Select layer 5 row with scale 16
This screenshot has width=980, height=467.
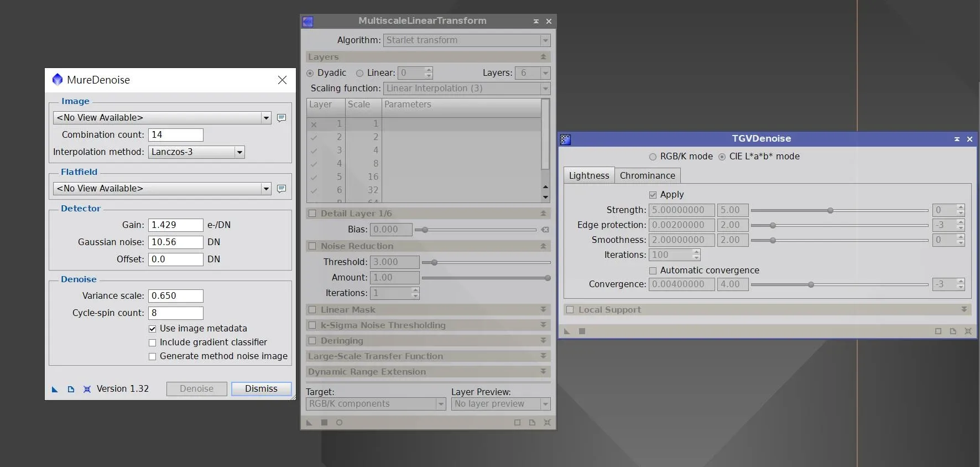[x=423, y=177]
